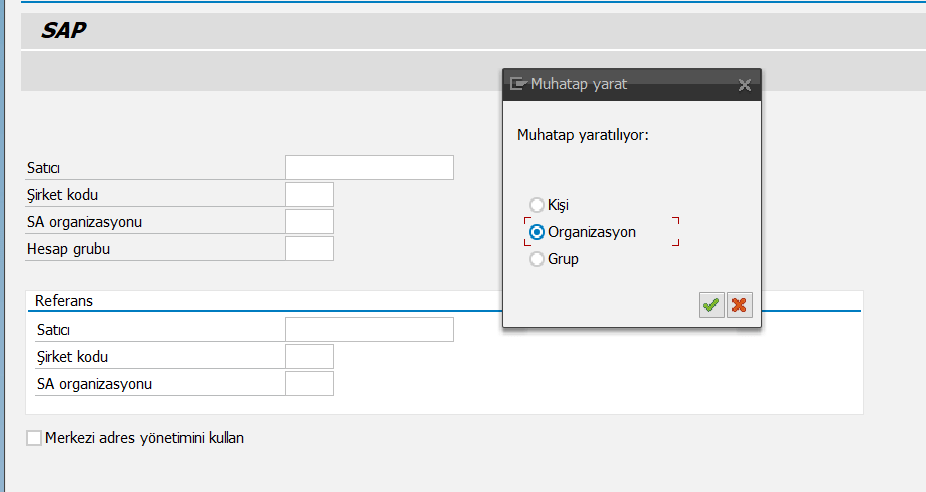The width and height of the screenshot is (926, 492).
Task: Choose the Organizasyon radio option
Action: click(x=537, y=232)
